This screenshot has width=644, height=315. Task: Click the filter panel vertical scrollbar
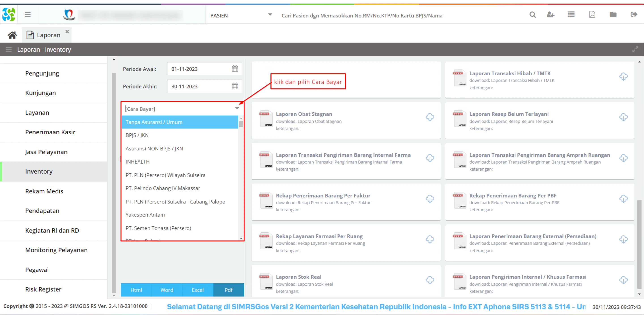pyautogui.click(x=114, y=183)
